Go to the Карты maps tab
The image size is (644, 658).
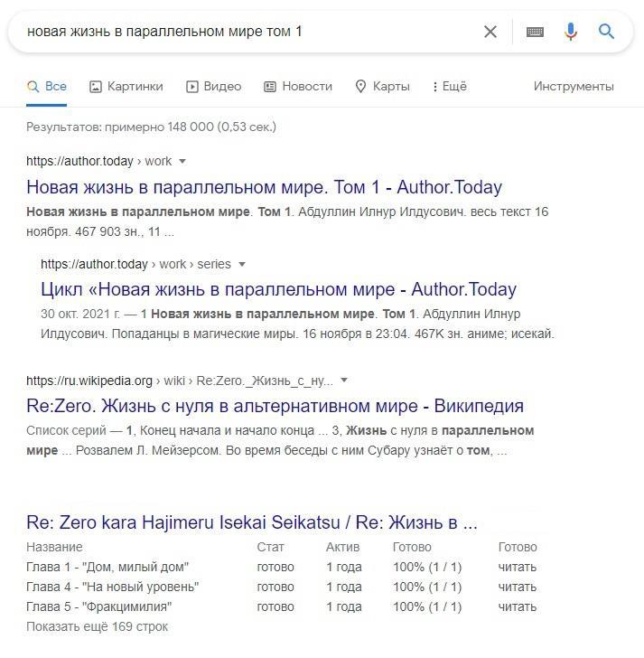(382, 87)
